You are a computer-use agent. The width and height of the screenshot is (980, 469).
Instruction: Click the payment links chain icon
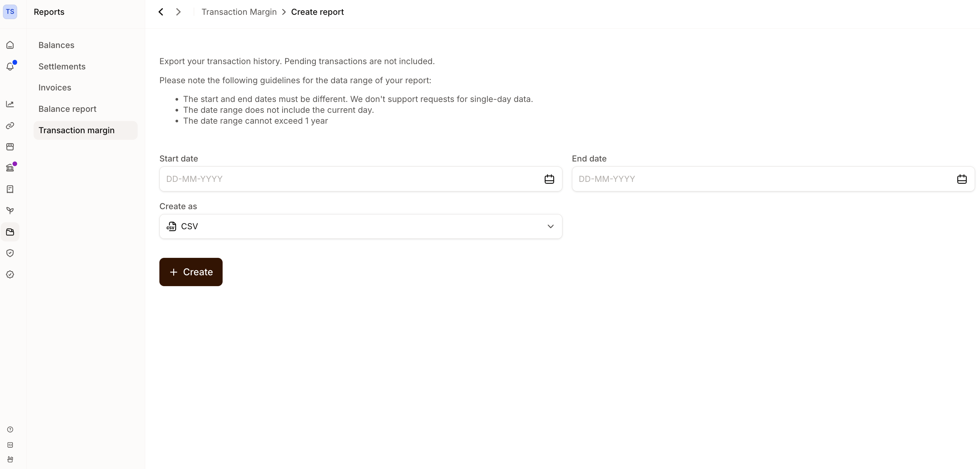pos(10,125)
